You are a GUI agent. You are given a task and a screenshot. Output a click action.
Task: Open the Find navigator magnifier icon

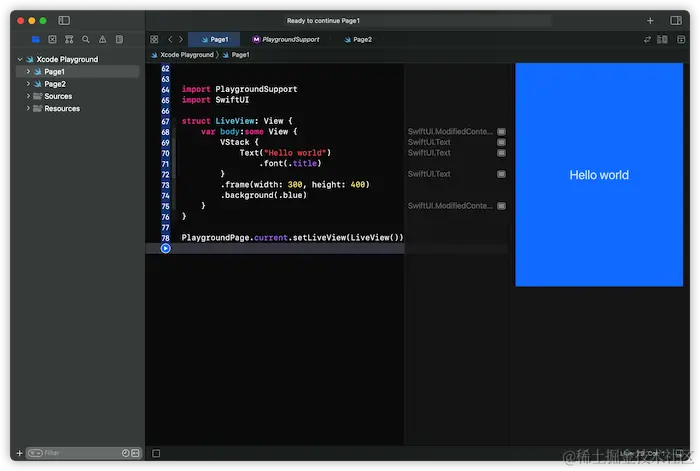pos(86,39)
